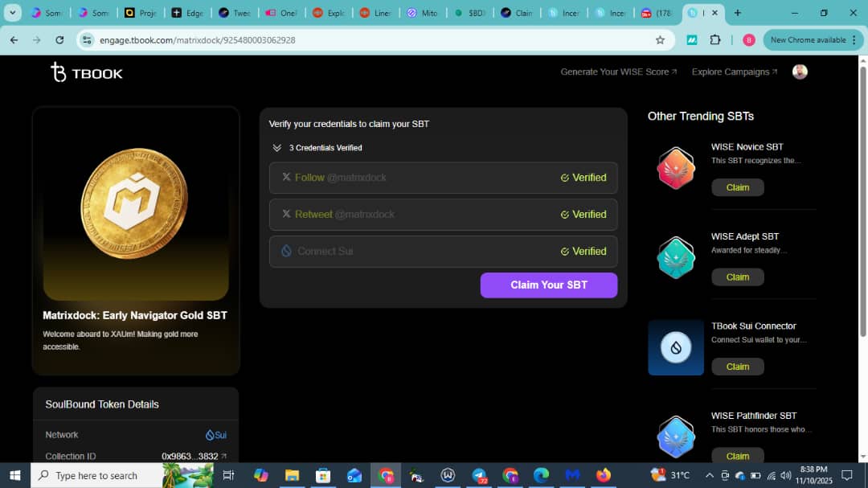
Task: Open the Windows Start menu
Action: (15, 475)
